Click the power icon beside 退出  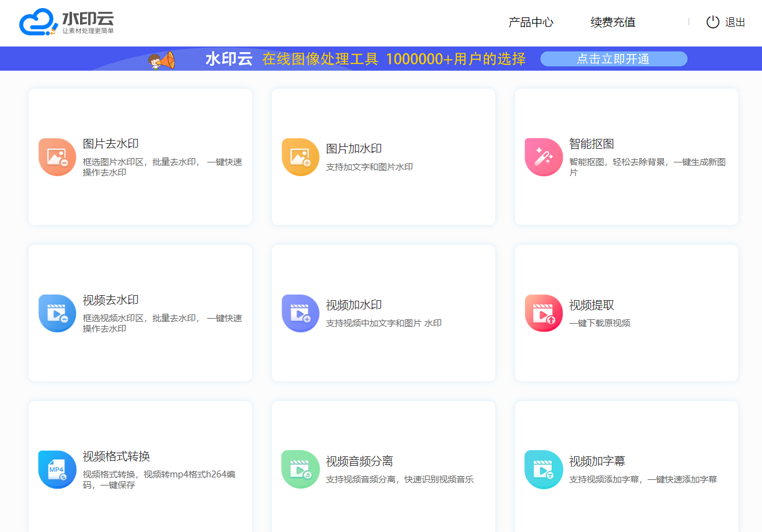tap(713, 22)
